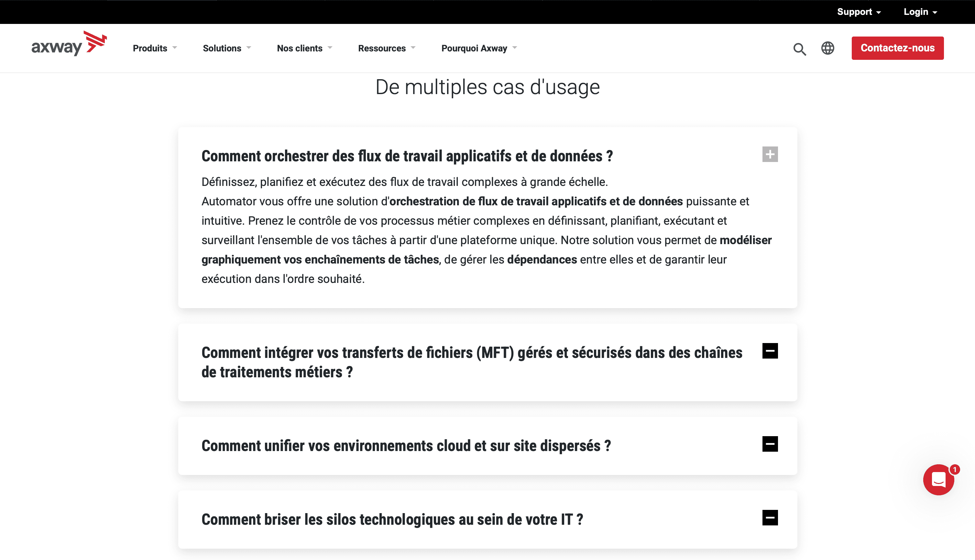975x560 pixels.
Task: Open the Nos clients navigation link
Action: 304,48
